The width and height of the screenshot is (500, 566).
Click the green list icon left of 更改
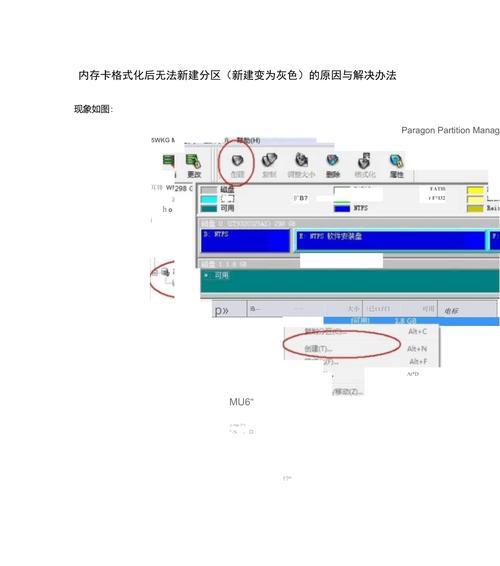tap(169, 161)
